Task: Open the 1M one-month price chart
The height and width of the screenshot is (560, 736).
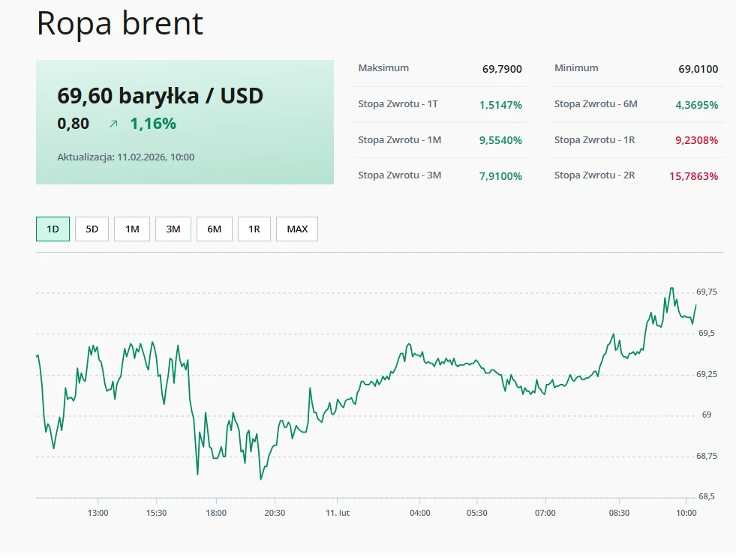Action: 132,229
